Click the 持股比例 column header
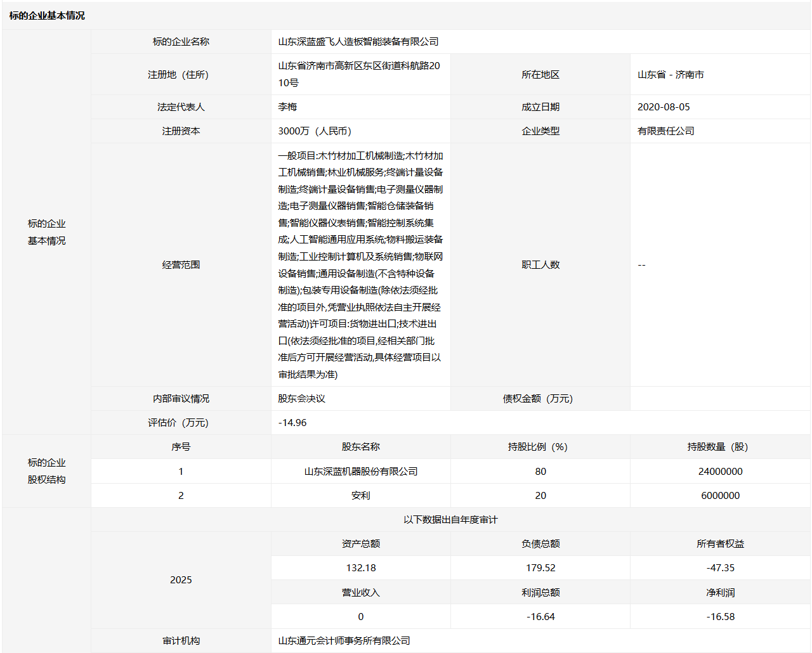 click(x=540, y=446)
